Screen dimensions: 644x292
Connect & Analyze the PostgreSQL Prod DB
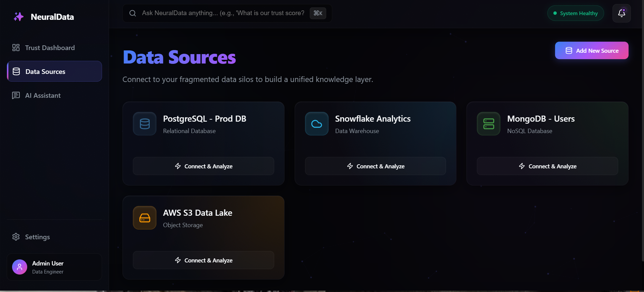tap(203, 166)
